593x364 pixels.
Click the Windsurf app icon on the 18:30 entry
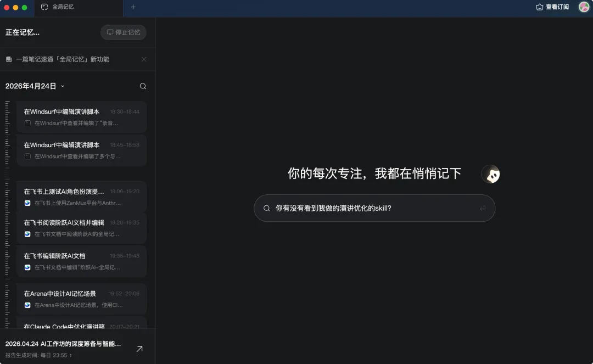[27, 122]
